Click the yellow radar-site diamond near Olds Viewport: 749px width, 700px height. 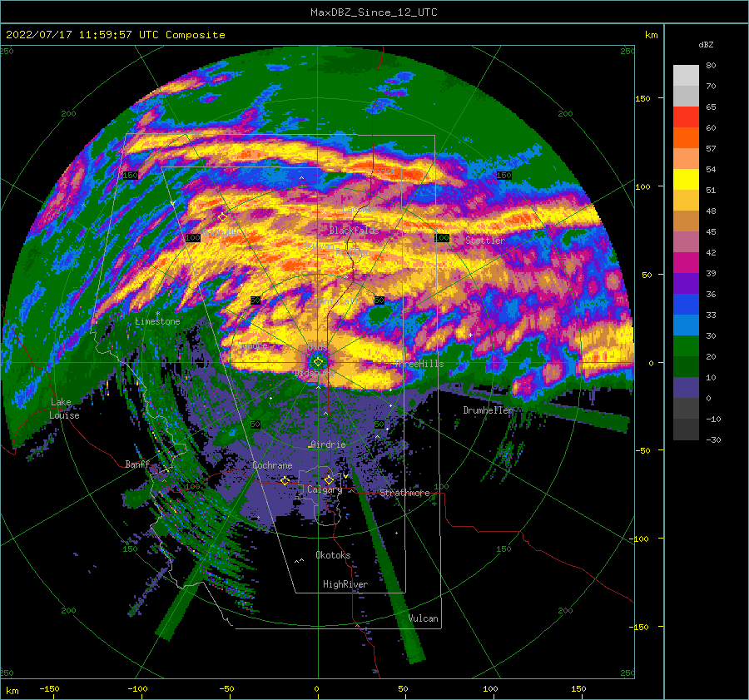coord(318,362)
